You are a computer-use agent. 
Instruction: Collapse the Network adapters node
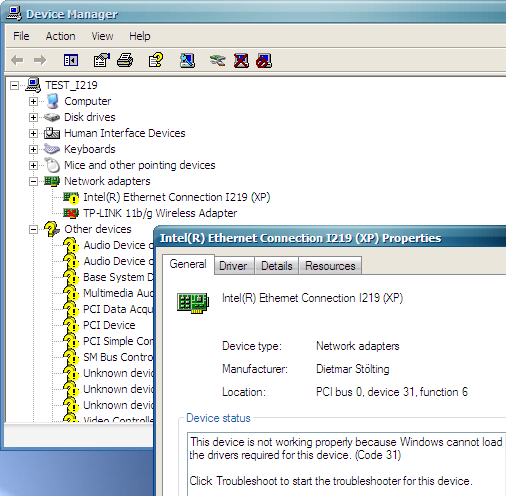tap(33, 181)
